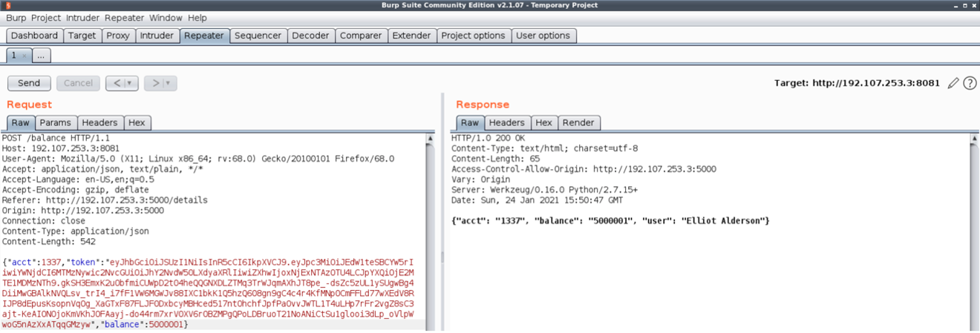Open the Repeater menu
Viewport: 980px width, 333px height.
(x=125, y=18)
